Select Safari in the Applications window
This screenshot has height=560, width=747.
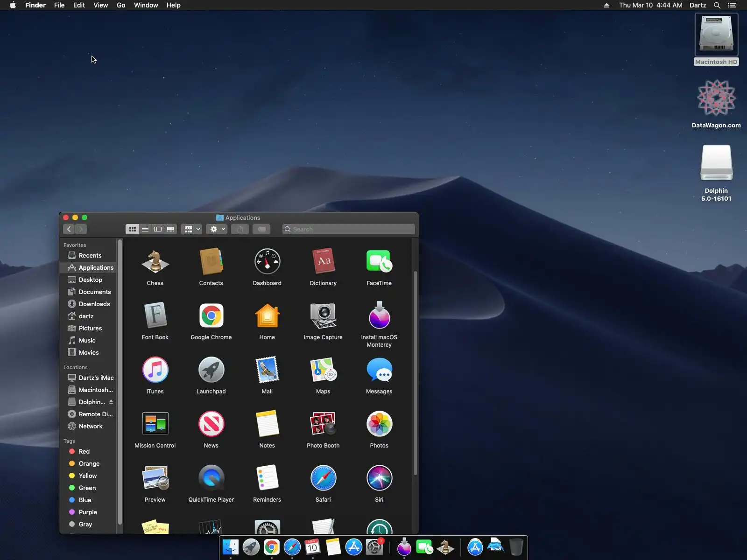[x=323, y=478]
